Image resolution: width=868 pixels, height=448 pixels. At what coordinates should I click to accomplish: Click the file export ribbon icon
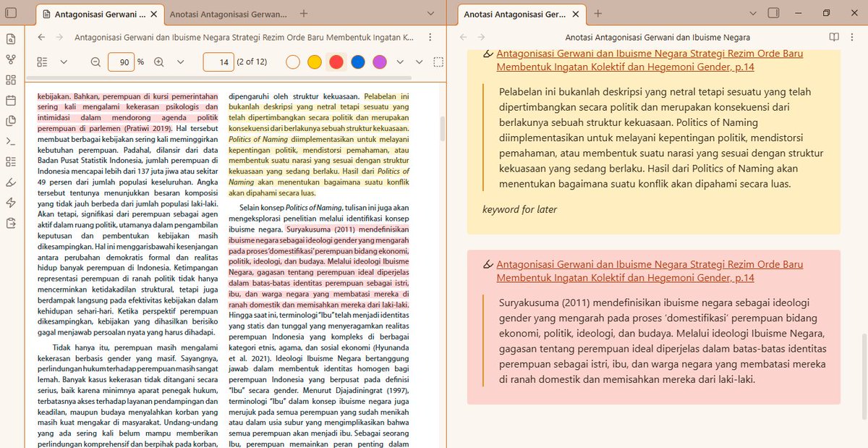10,223
